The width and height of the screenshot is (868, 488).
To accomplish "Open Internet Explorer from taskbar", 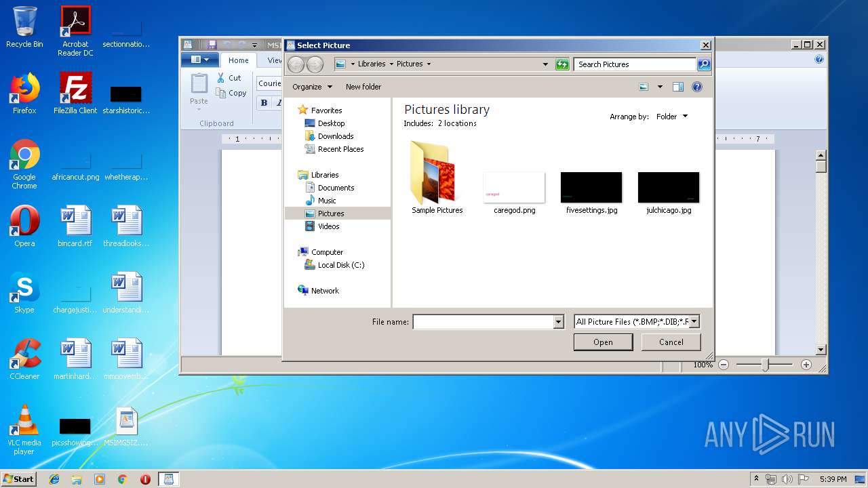I will (54, 479).
